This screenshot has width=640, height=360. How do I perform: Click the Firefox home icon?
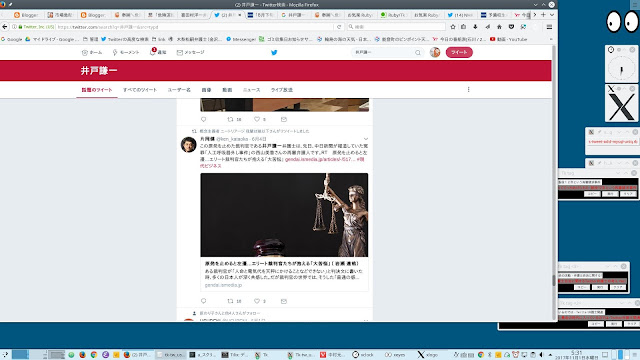coord(499,27)
